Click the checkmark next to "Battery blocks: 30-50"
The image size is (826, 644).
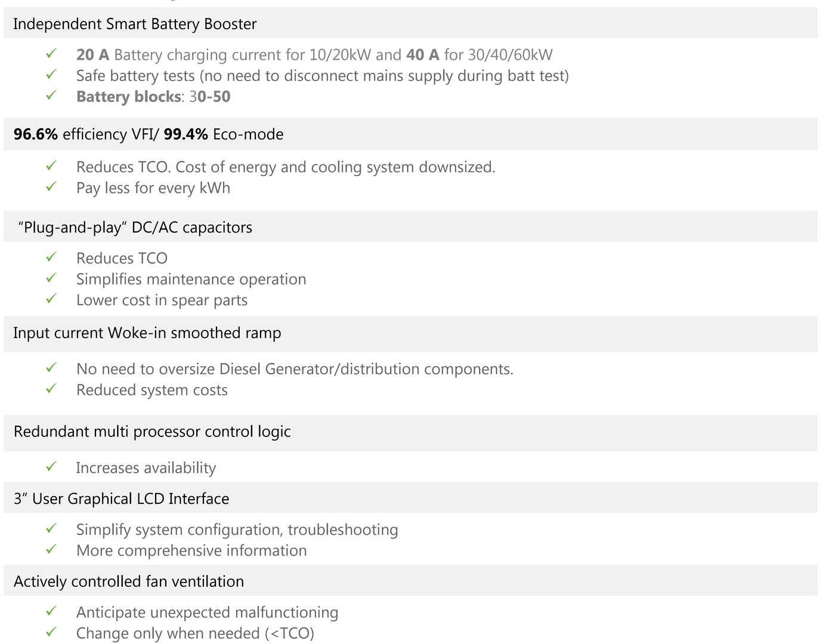(x=51, y=95)
